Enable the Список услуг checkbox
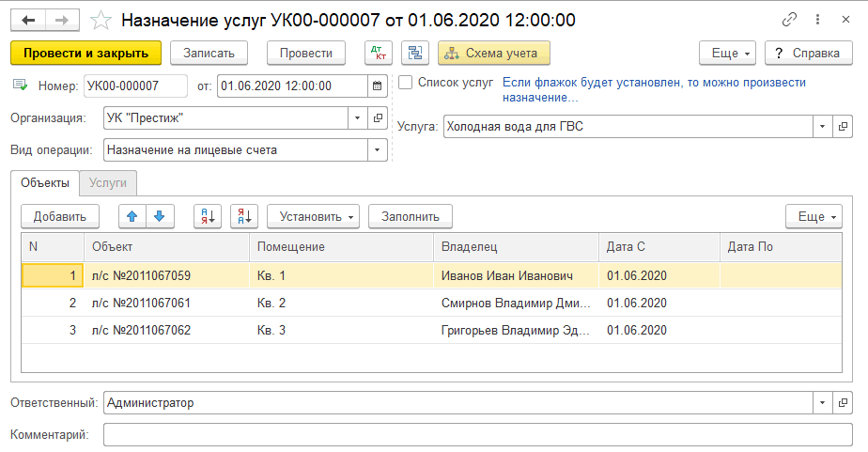 [406, 83]
